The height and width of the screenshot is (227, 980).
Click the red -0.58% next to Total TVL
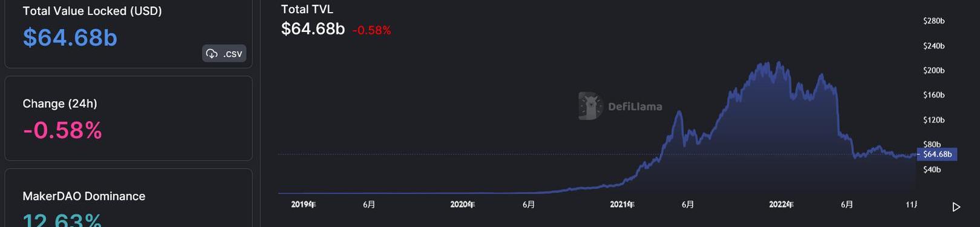tap(372, 30)
